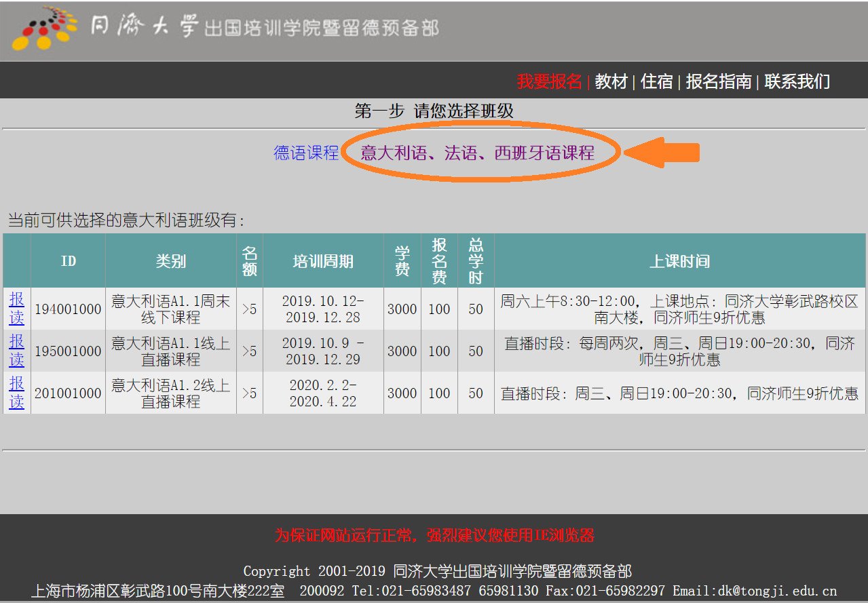
Task: Open 意大利语、法语、西班牙语课程 link
Action: coord(477,153)
